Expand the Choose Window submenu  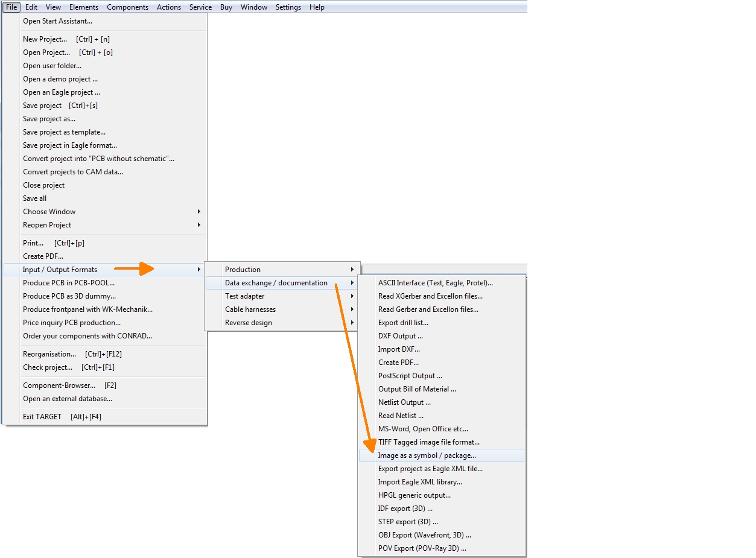tap(49, 212)
